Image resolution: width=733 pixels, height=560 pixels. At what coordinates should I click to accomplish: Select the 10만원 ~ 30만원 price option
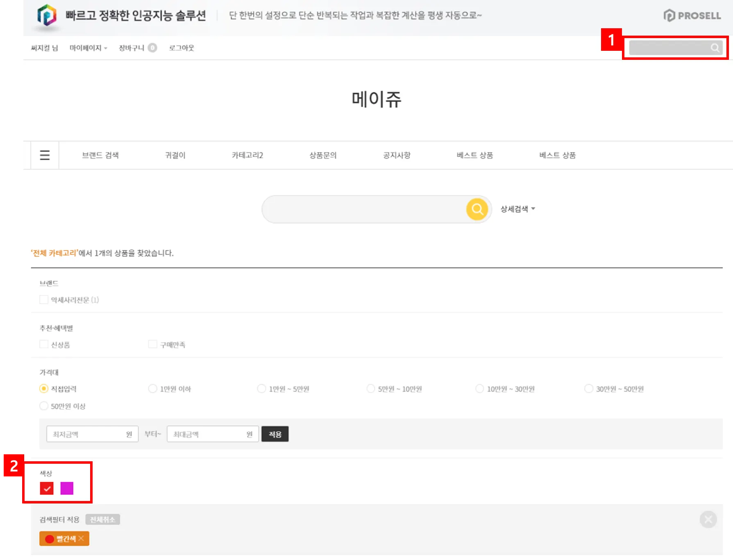[x=480, y=388]
